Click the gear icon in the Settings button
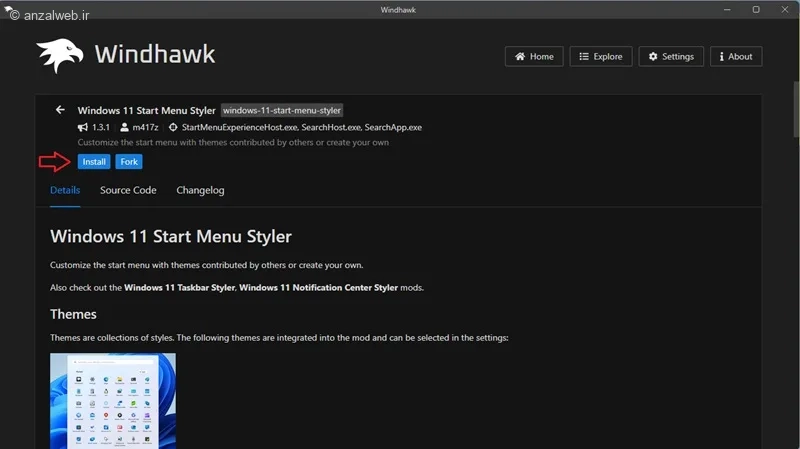 point(653,57)
